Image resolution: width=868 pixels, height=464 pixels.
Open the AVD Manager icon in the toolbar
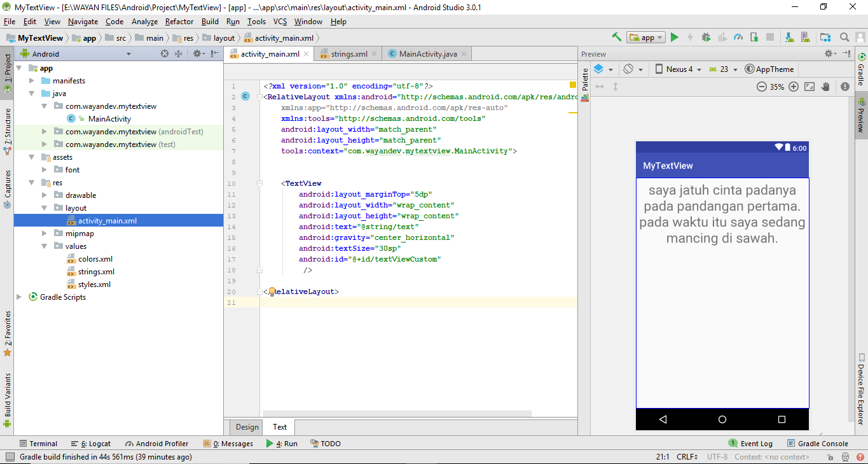pyautogui.click(x=805, y=37)
